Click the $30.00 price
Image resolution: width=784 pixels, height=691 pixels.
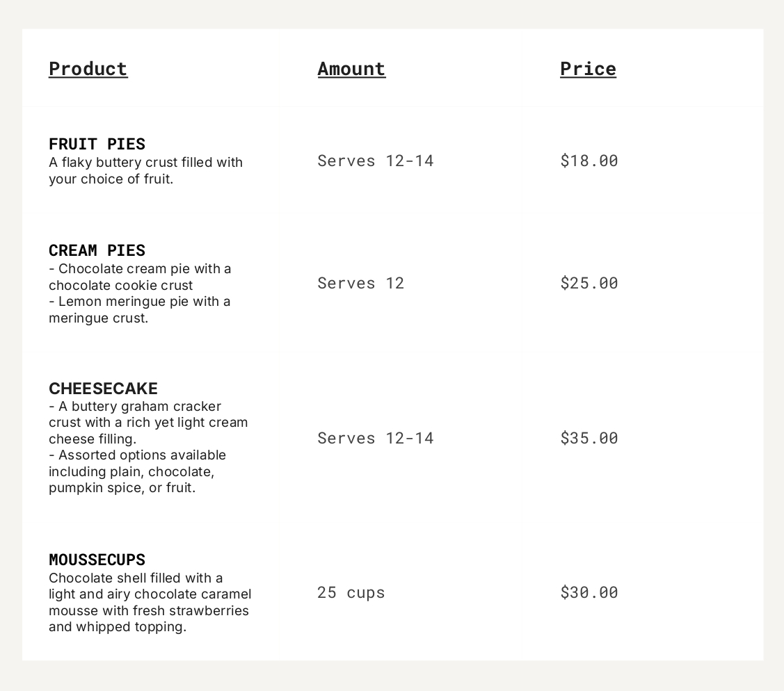click(589, 592)
